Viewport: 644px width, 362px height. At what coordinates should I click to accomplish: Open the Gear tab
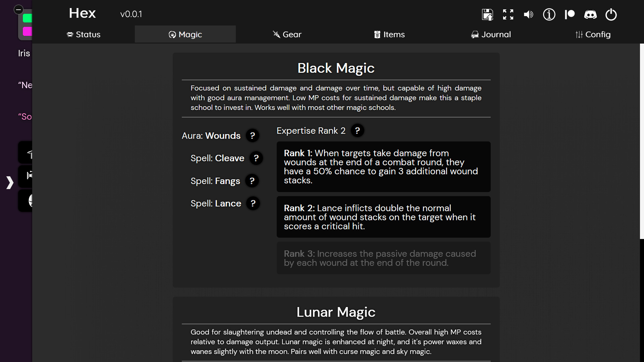click(287, 34)
